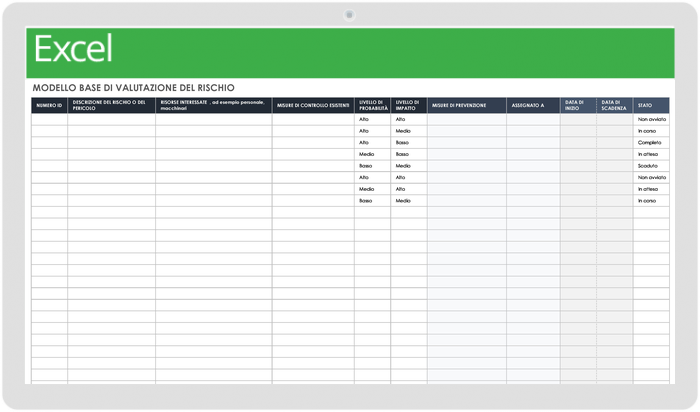Click Descrizione del rischio cell in the Scaduto row
The image size is (700, 412).
coord(112,166)
